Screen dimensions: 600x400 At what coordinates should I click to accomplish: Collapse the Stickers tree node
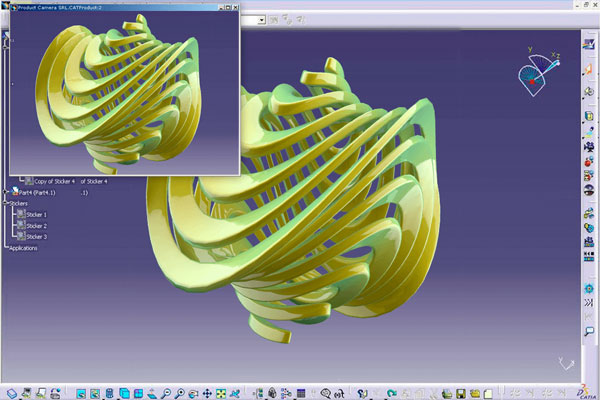[5, 203]
